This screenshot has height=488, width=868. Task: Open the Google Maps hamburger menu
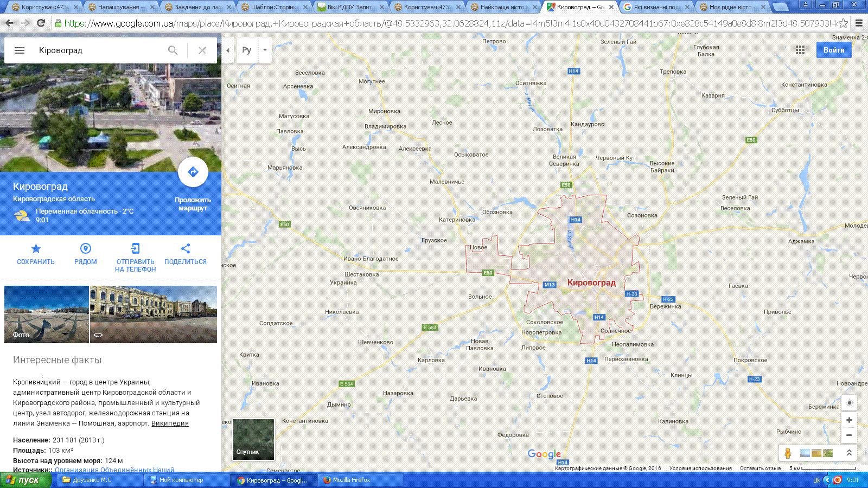pyautogui.click(x=20, y=50)
